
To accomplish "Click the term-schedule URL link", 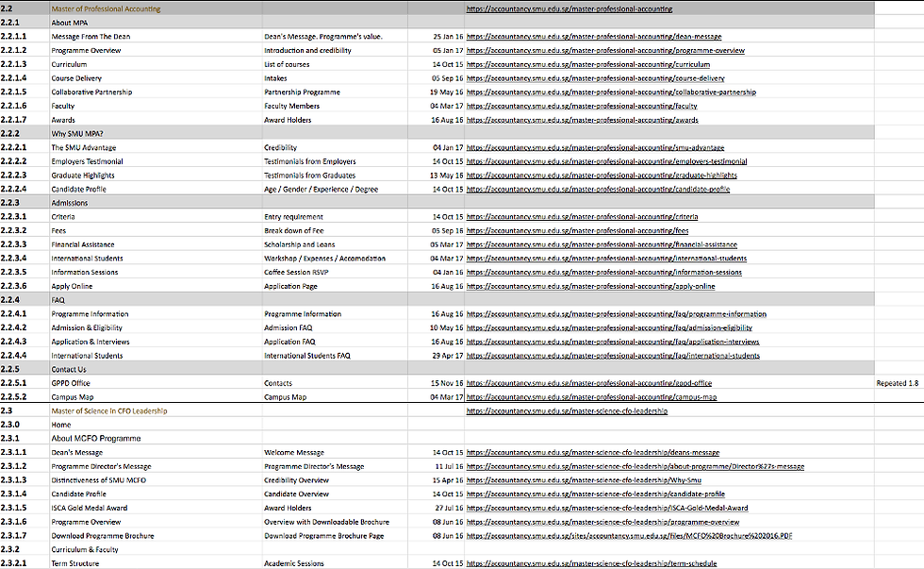I will pyautogui.click(x=592, y=563).
